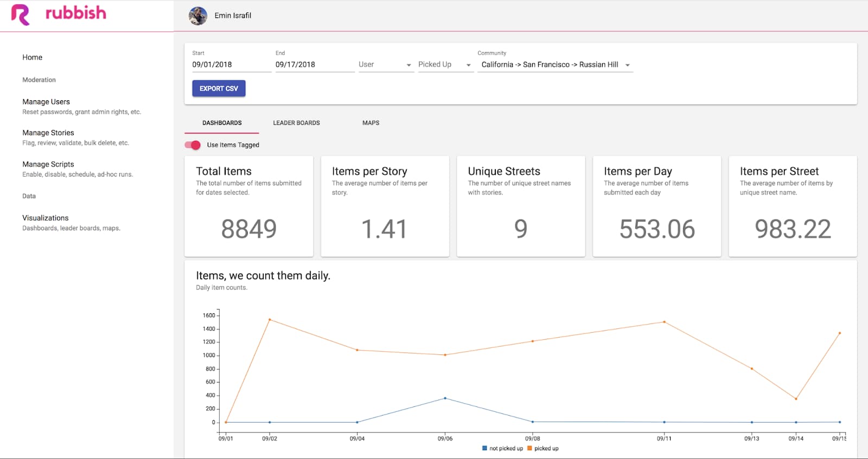The width and height of the screenshot is (868, 459).
Task: Click the blue data point at 09/06
Action: 445,398
